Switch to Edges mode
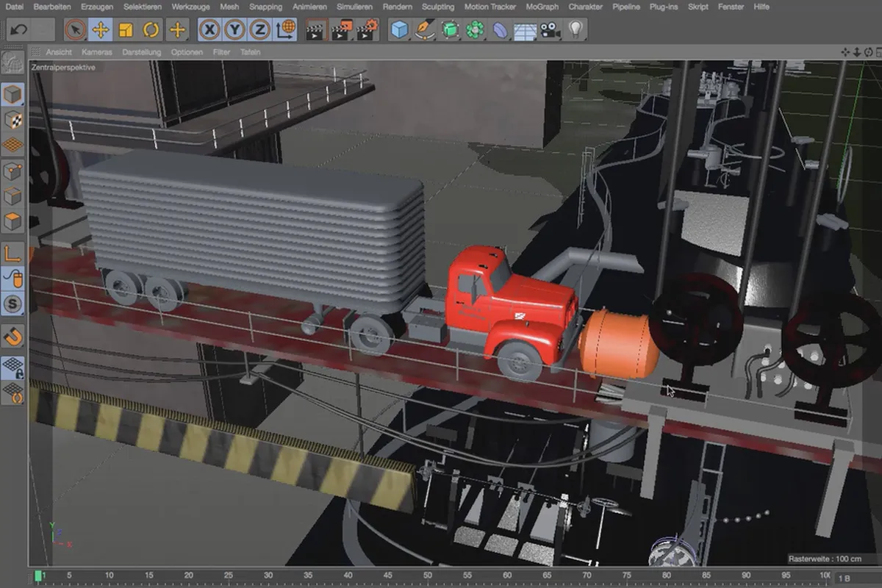The height and width of the screenshot is (588, 882). [x=12, y=196]
